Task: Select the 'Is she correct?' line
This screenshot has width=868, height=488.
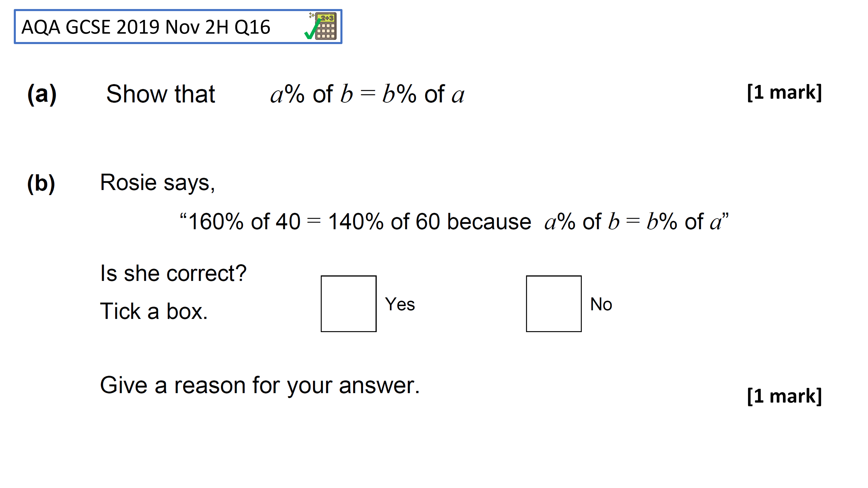Action: coord(173,273)
